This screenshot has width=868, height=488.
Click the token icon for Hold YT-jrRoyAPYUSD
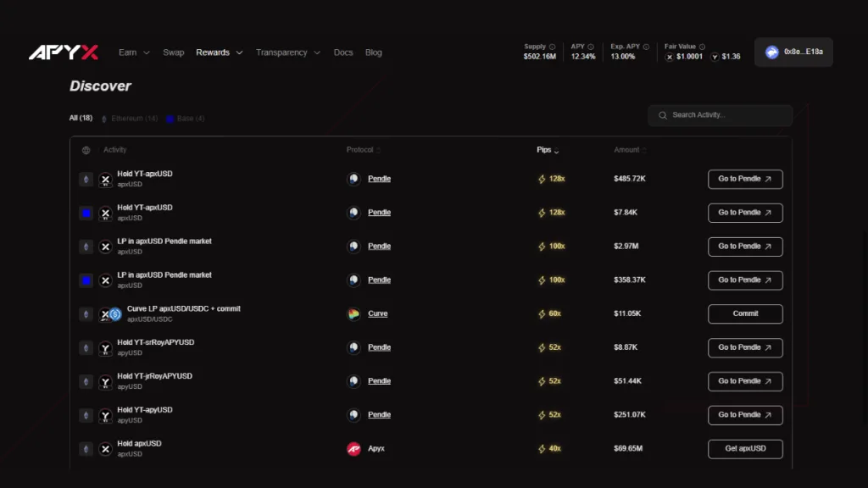coord(105,382)
